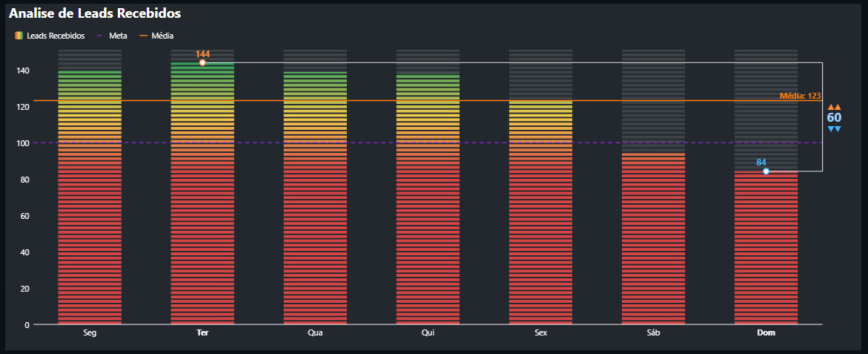Click the 100 y-axis tick label
Screen dimensions: 868x354
pyautogui.click(x=23, y=143)
